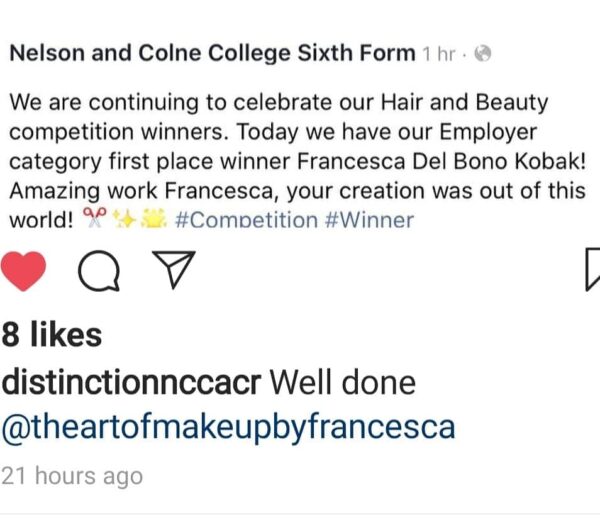Click the sparkles emoji in the caption
This screenshot has height=532, width=600.
(126, 219)
